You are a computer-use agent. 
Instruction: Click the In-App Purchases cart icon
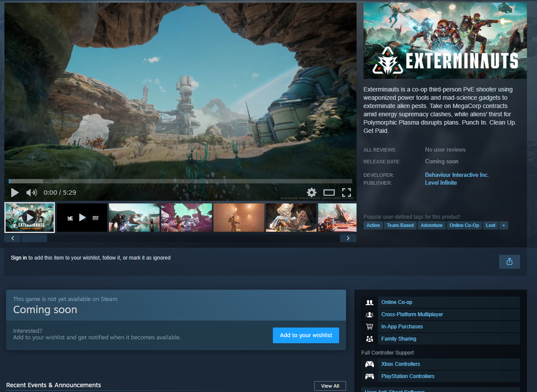pos(370,327)
